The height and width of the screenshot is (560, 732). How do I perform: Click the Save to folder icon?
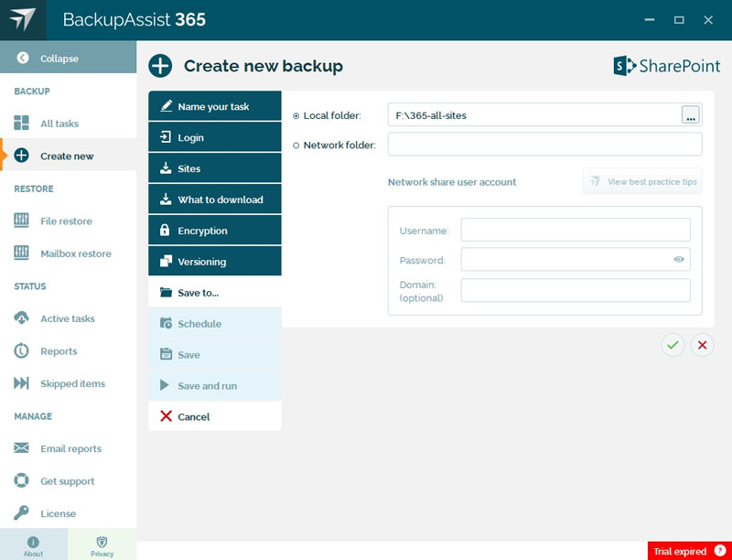(166, 292)
